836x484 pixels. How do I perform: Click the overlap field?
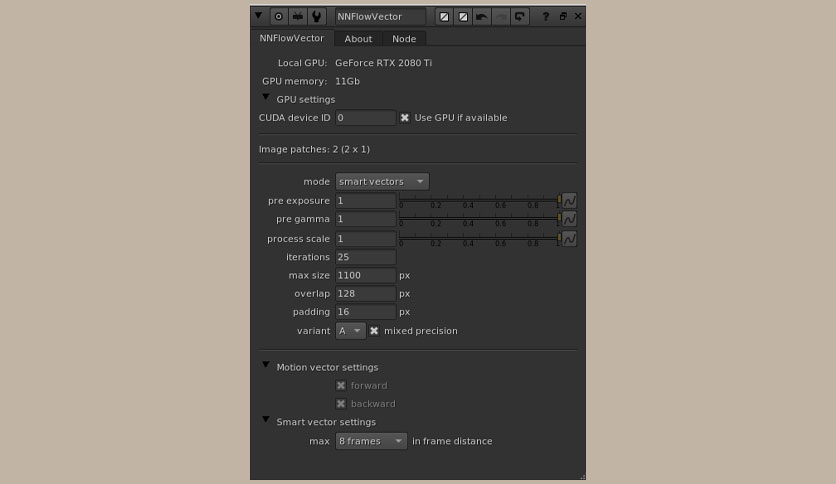click(x=365, y=294)
